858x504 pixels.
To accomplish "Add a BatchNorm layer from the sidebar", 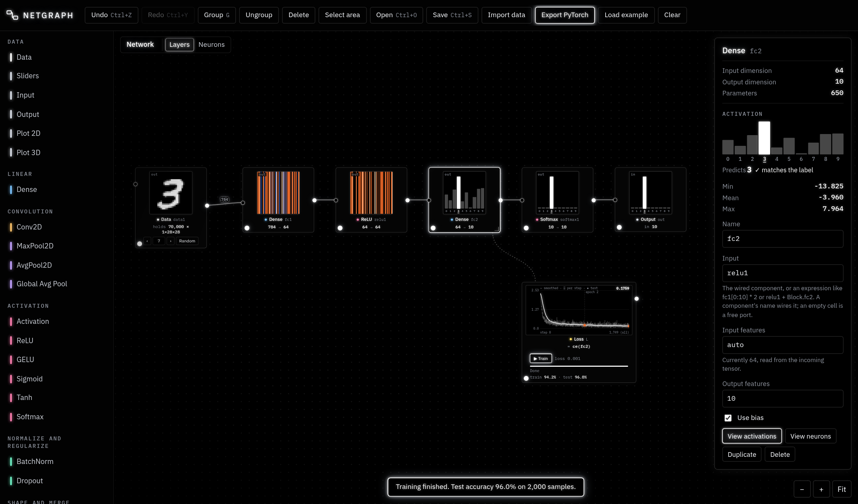I will tap(35, 461).
